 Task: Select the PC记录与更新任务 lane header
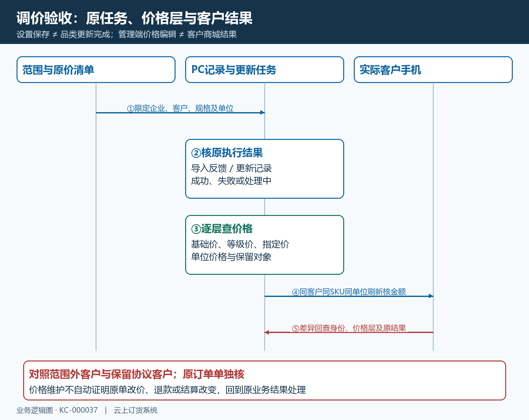[x=264, y=69]
